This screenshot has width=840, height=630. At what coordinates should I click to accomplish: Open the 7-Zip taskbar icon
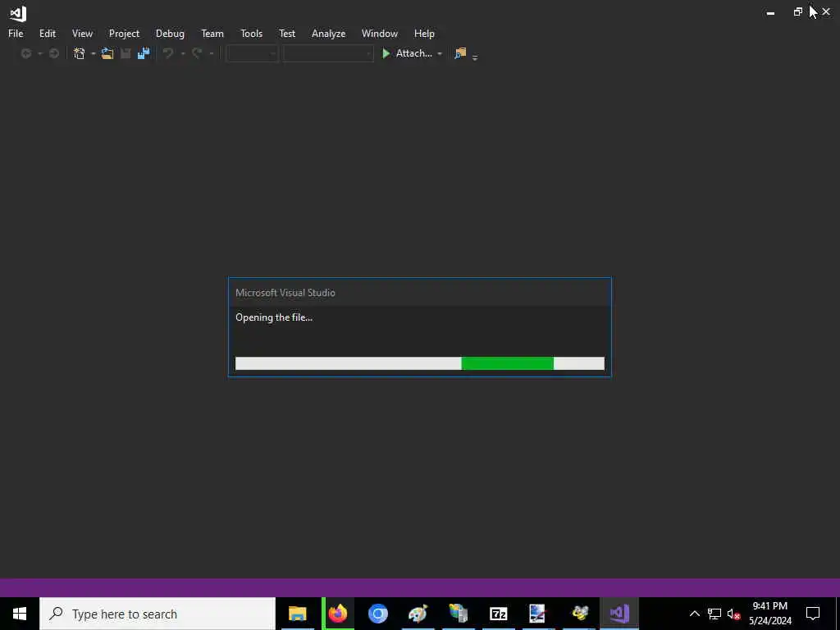point(498,614)
